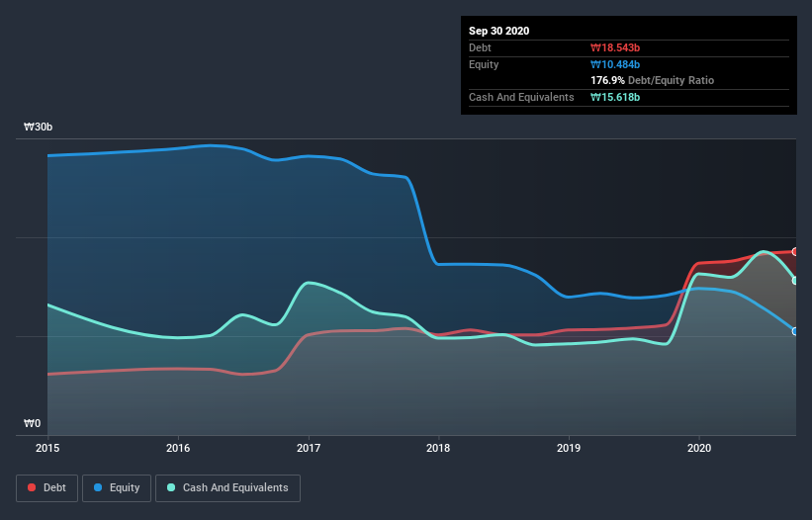Image resolution: width=812 pixels, height=520 pixels.
Task: Click the blue Equity endpoint marker
Action: point(795,331)
